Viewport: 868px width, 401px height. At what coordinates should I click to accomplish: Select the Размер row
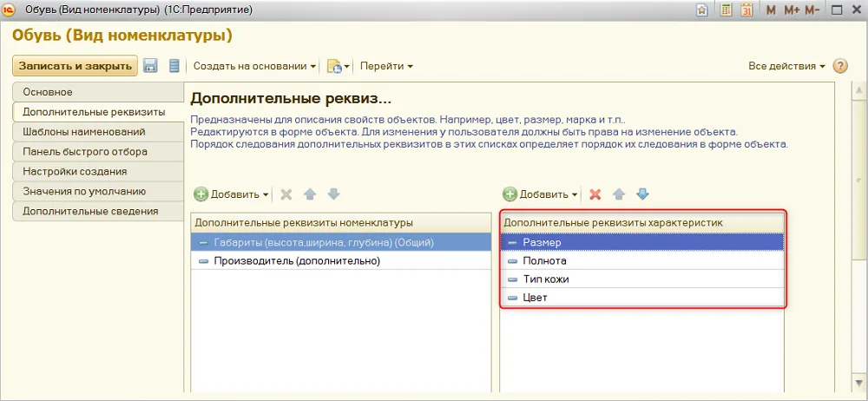click(x=642, y=242)
